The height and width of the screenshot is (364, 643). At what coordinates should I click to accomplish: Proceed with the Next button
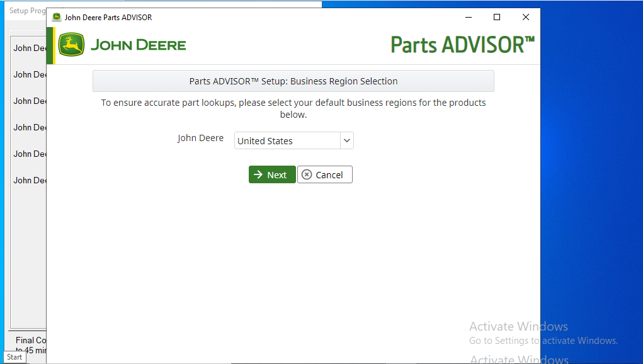tap(272, 175)
